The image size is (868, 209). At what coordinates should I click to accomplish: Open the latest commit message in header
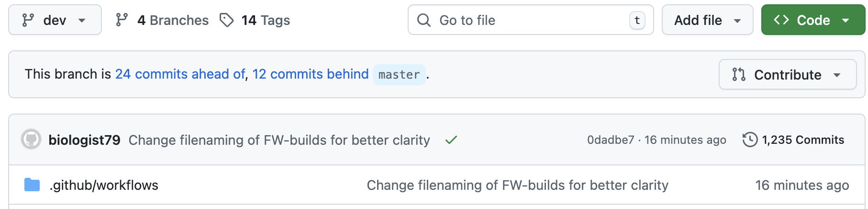[x=279, y=140]
